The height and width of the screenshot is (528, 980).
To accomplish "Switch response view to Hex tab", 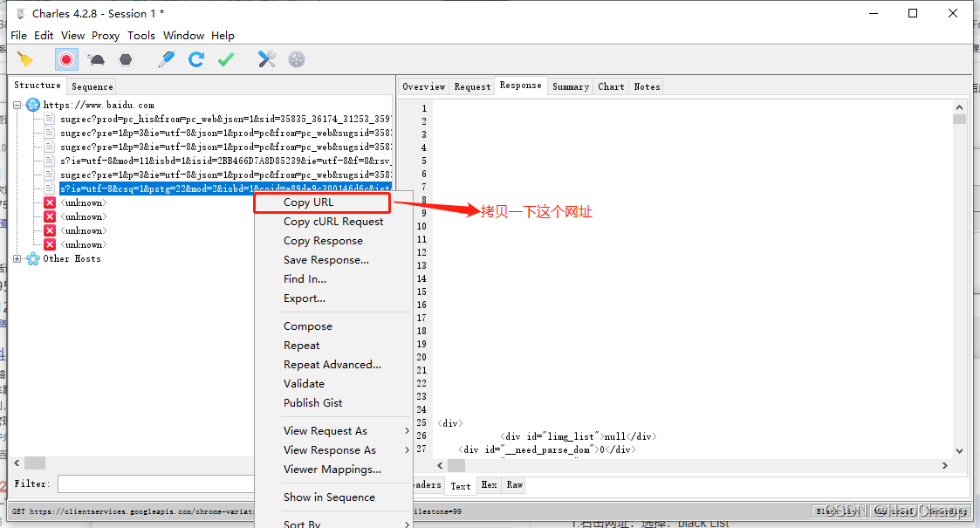I will [x=489, y=485].
